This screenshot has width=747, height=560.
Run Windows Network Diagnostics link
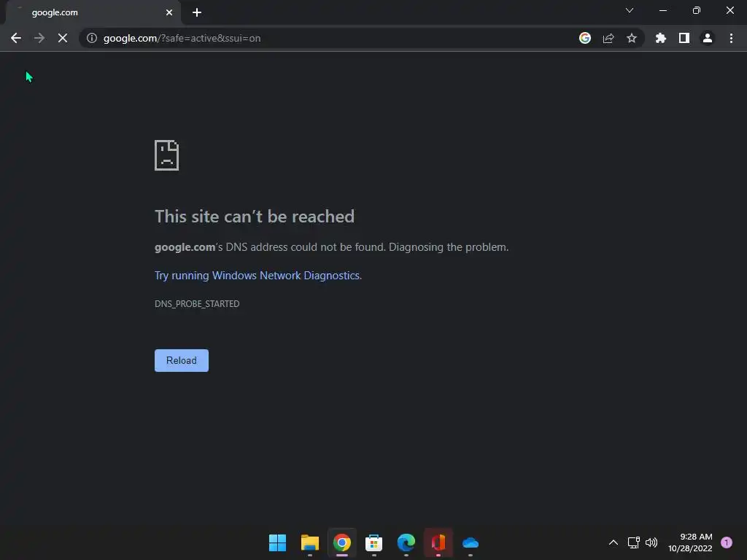tap(258, 275)
